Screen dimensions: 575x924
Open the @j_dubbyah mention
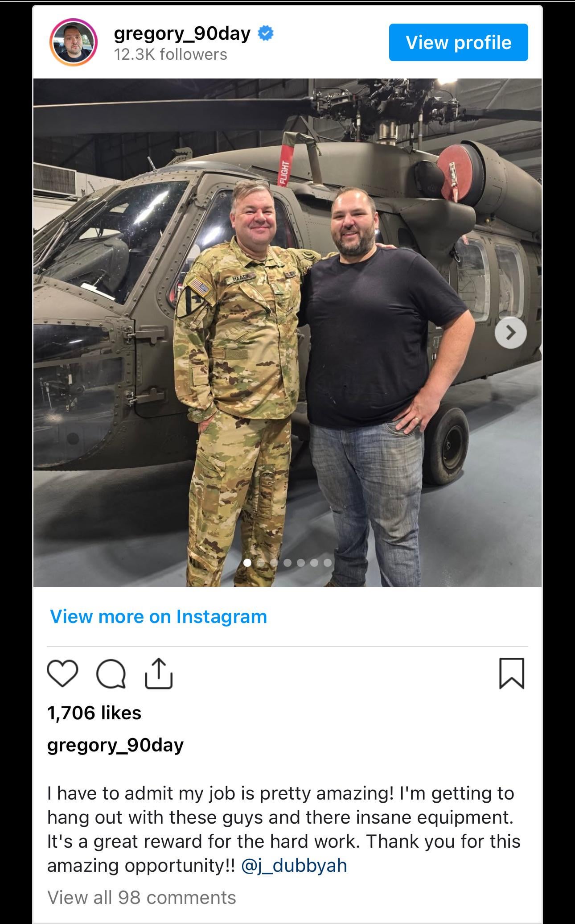coord(294,866)
